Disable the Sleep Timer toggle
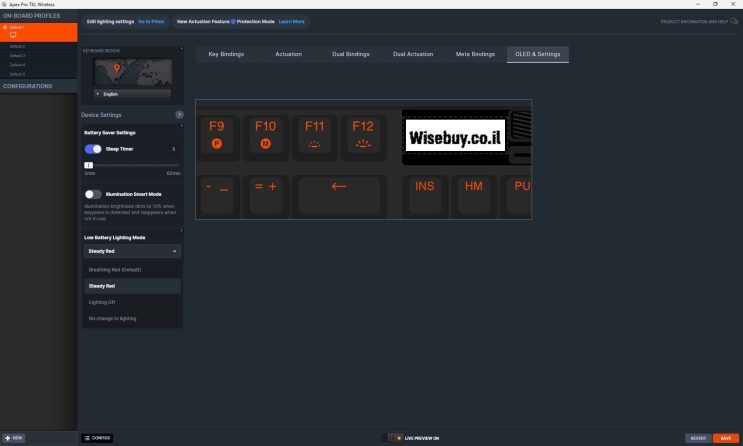Viewport: 743px width, 446px height. (93, 149)
